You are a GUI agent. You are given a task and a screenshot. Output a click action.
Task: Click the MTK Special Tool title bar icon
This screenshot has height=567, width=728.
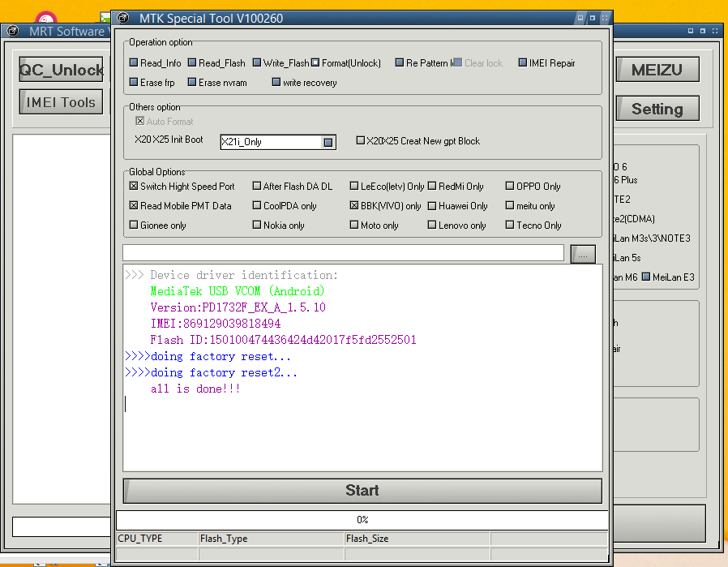pyautogui.click(x=123, y=18)
